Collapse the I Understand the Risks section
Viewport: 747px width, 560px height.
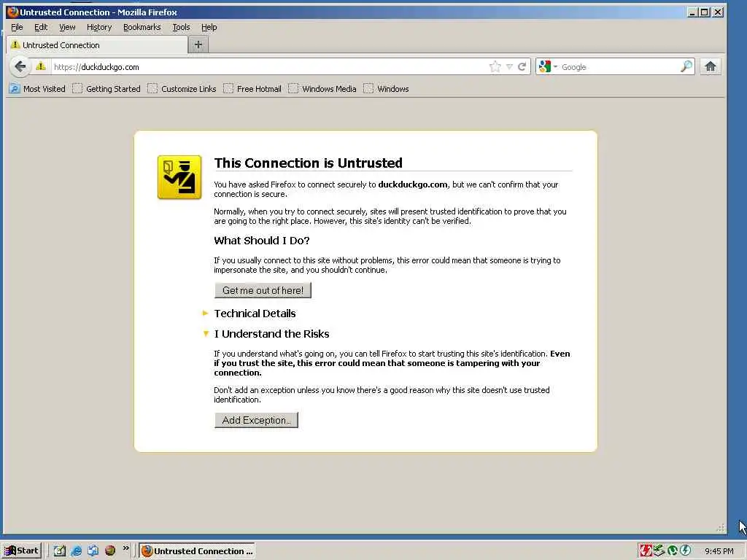tap(271, 334)
